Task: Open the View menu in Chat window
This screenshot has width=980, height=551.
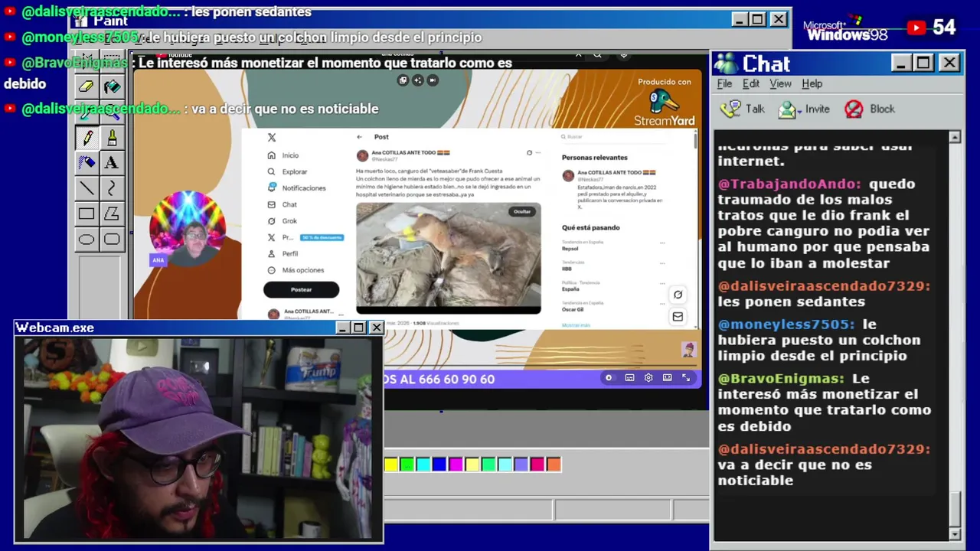Action: click(x=780, y=83)
